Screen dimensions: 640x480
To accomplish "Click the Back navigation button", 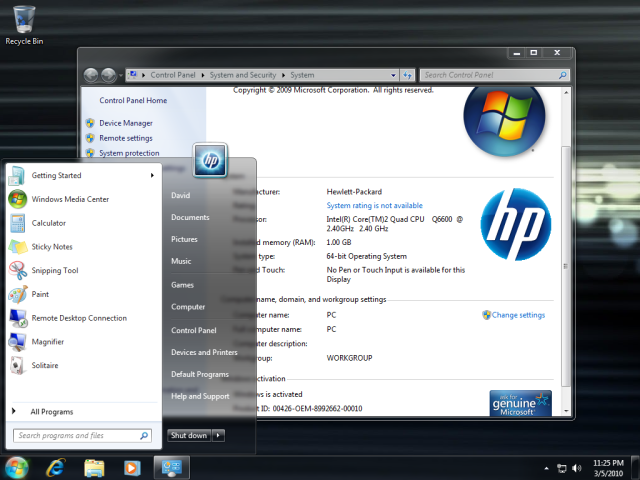I will point(91,75).
